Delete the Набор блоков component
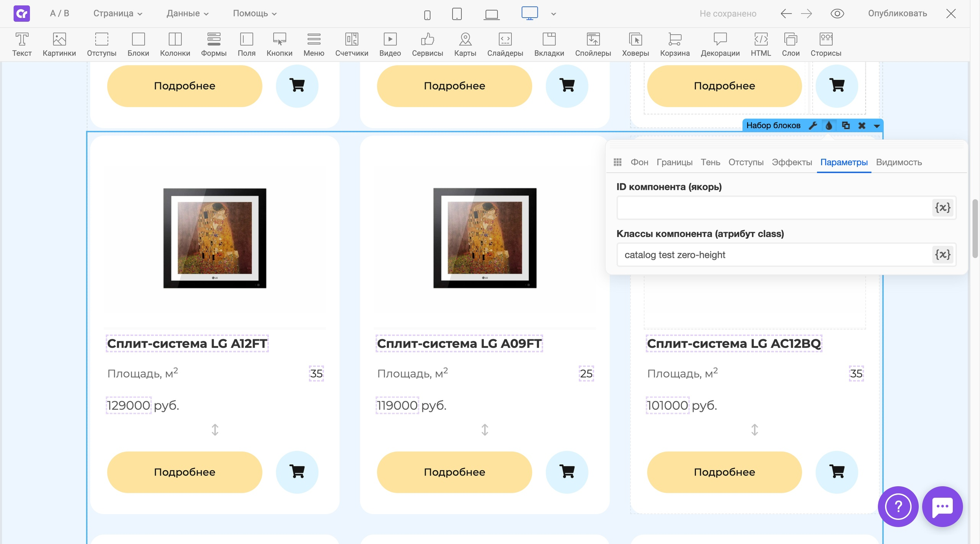This screenshot has height=544, width=980. [x=862, y=125]
